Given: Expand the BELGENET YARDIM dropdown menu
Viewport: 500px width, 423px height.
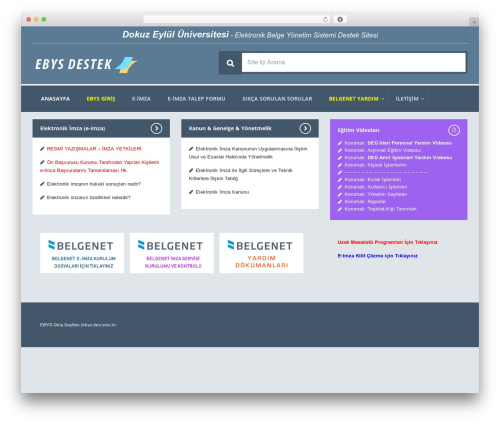Looking at the screenshot, I should [356, 99].
